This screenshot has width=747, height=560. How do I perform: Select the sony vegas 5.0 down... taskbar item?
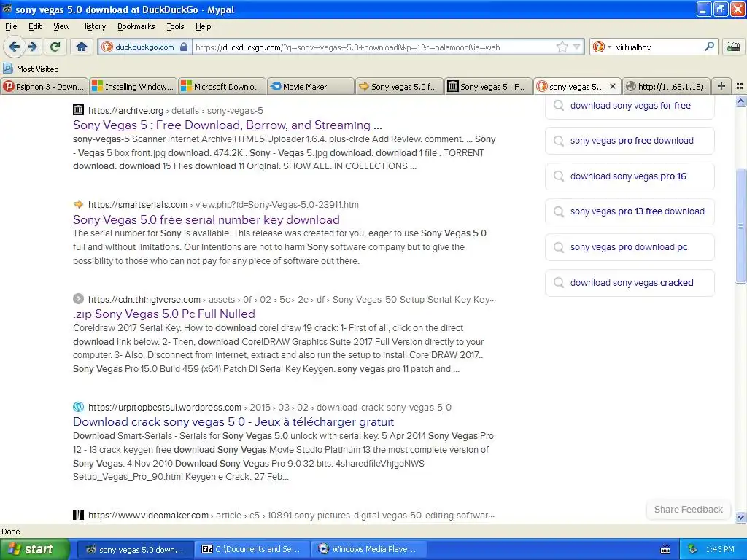[x=134, y=549]
